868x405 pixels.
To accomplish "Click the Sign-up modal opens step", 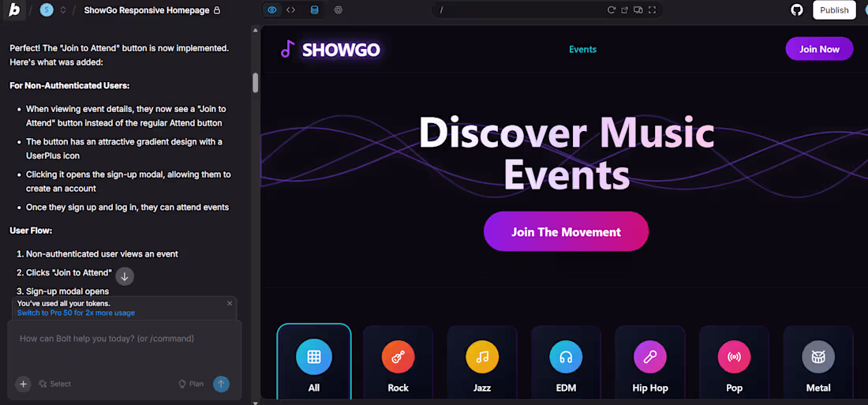I will 68,291.
